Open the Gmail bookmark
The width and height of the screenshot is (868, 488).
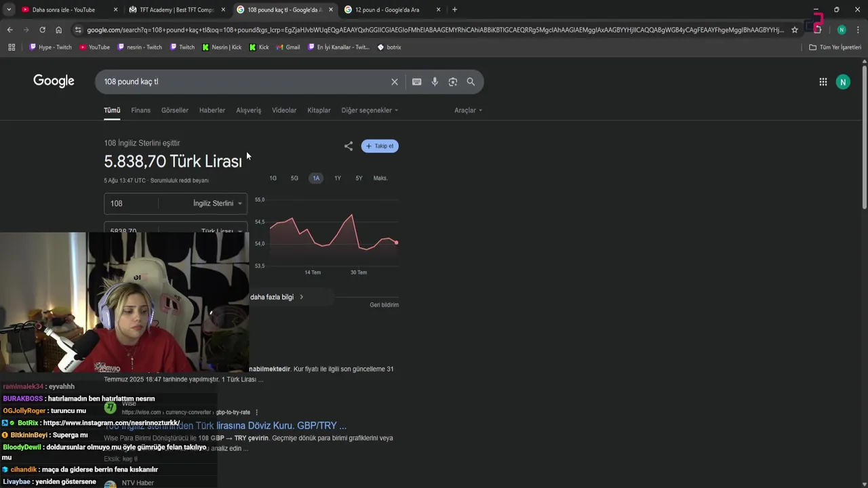[x=288, y=47]
